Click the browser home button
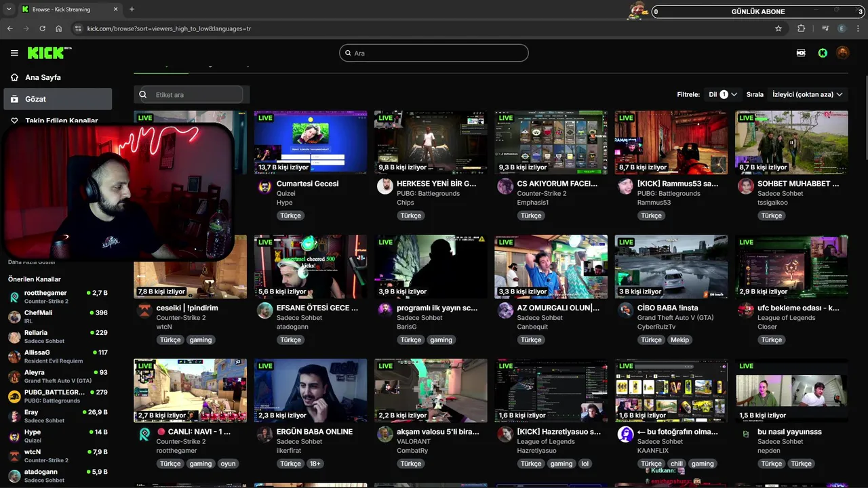 [x=58, y=28]
